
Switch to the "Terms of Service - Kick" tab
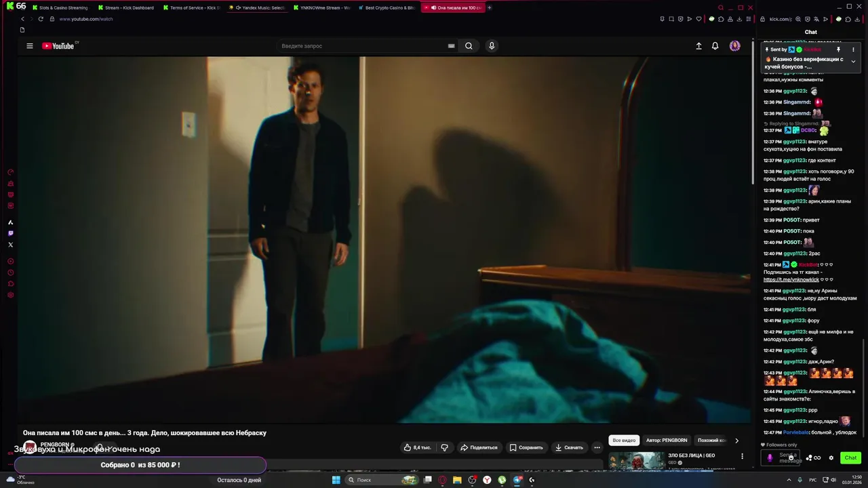click(x=191, y=7)
